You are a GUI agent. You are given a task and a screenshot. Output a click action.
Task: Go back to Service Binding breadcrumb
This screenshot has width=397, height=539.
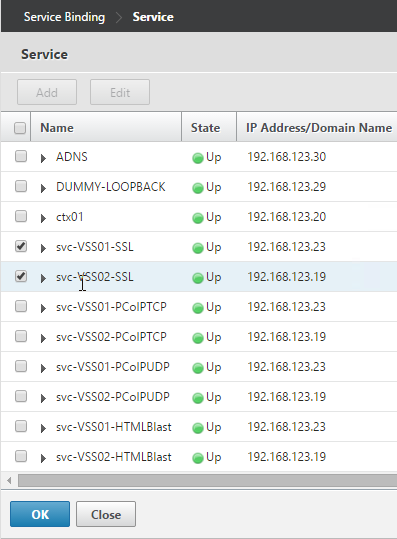(x=64, y=17)
